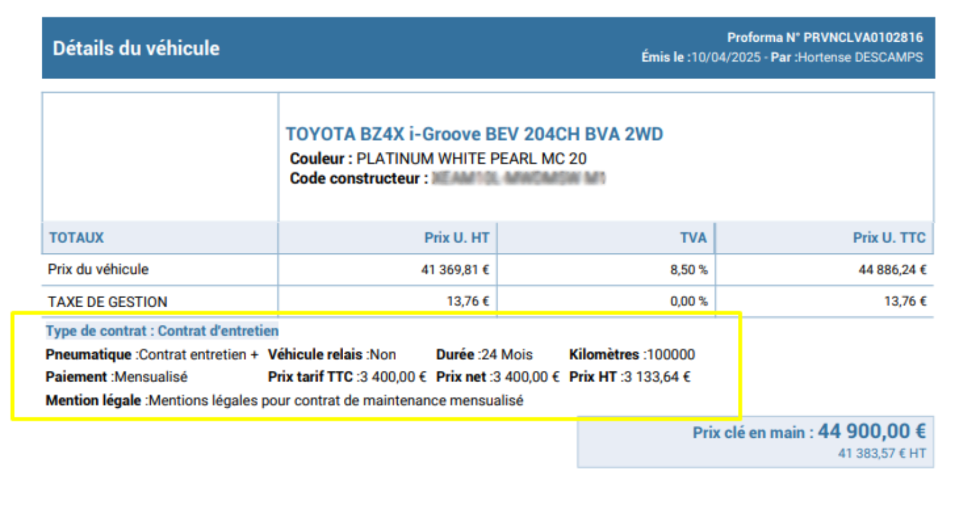Click the Durée value 24 Mois
Viewport: 980px width, 505px height.
[507, 354]
